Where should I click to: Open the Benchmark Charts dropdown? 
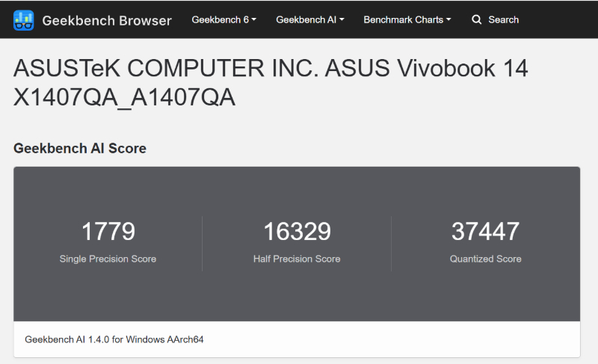click(407, 20)
